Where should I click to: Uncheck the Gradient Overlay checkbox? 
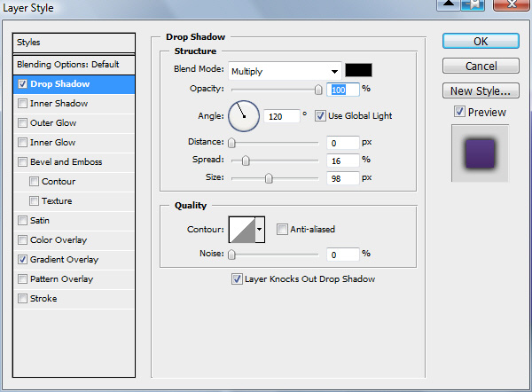pos(22,259)
